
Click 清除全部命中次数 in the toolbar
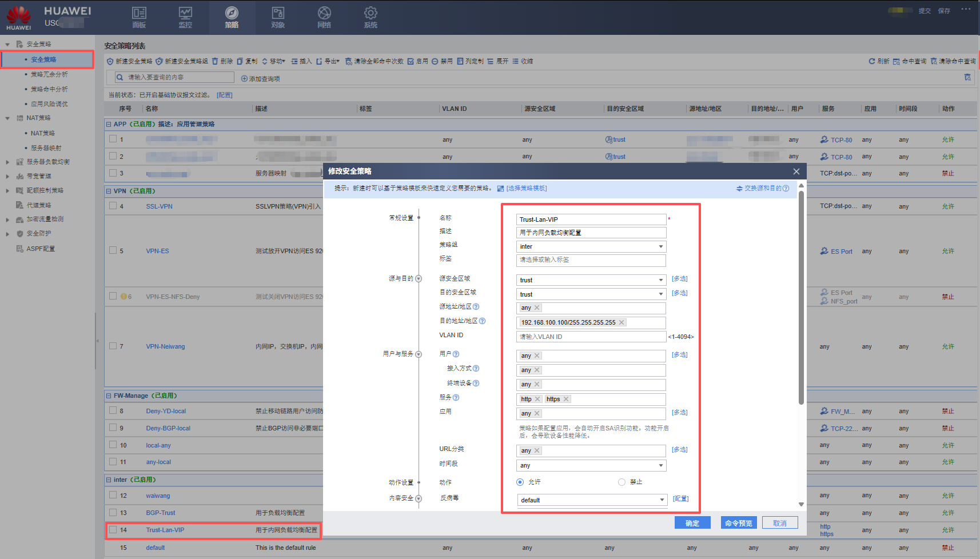(x=374, y=61)
